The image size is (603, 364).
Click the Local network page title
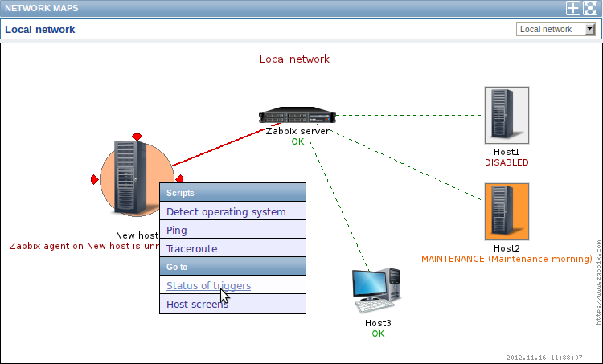tap(40, 30)
